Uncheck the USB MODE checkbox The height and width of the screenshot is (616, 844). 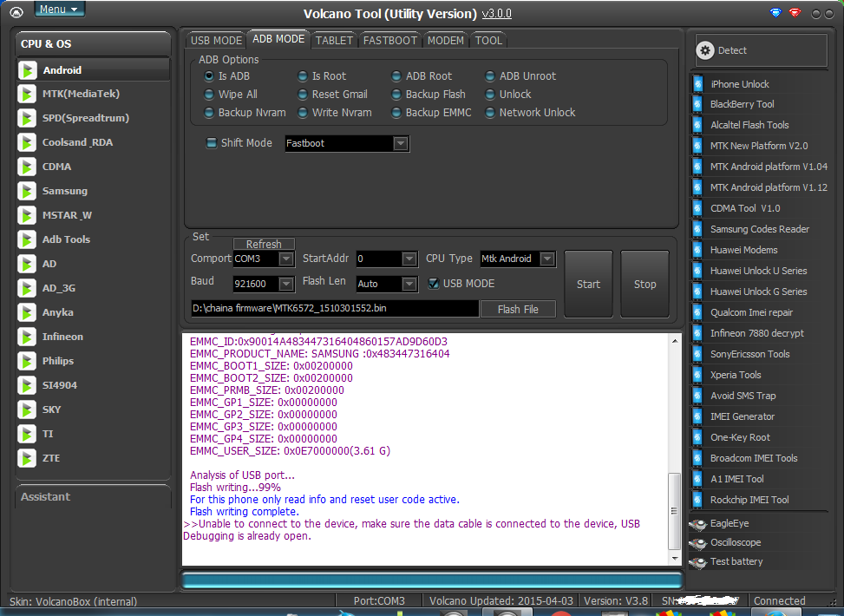click(434, 284)
